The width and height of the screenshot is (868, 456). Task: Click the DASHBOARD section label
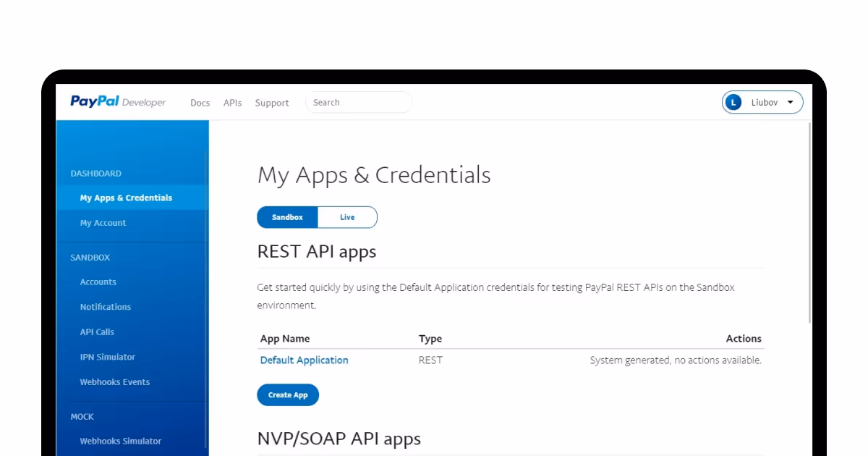(96, 174)
